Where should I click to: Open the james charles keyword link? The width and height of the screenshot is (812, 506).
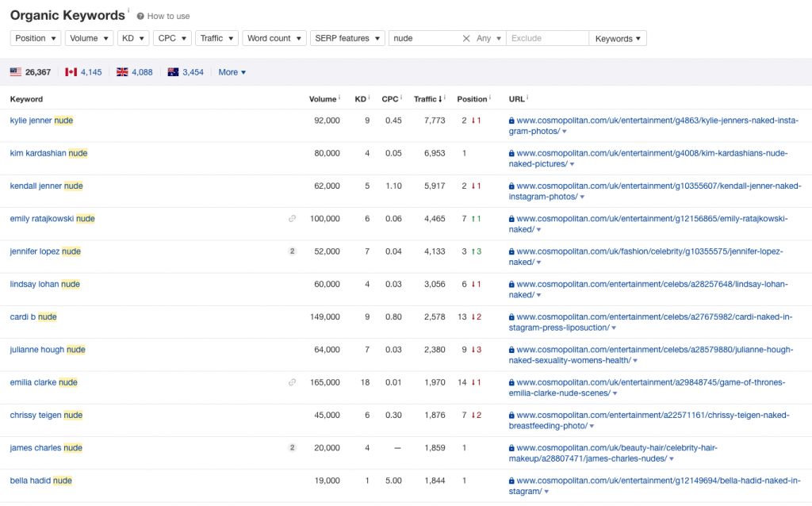point(46,448)
